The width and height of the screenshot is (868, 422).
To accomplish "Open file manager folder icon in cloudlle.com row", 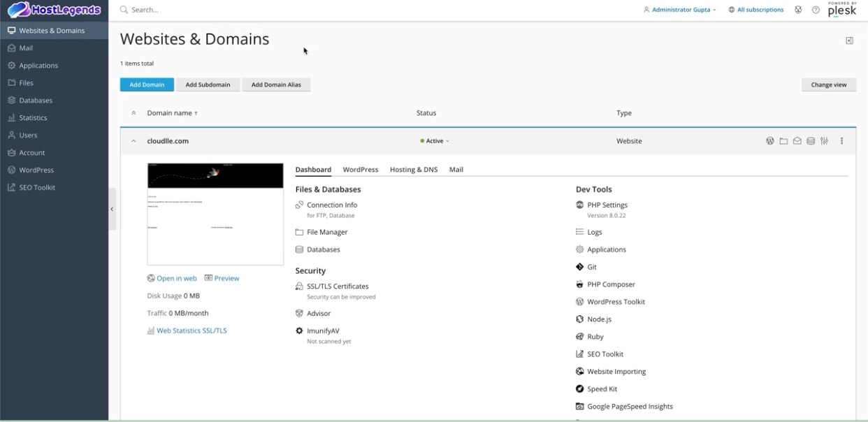I will 783,141.
